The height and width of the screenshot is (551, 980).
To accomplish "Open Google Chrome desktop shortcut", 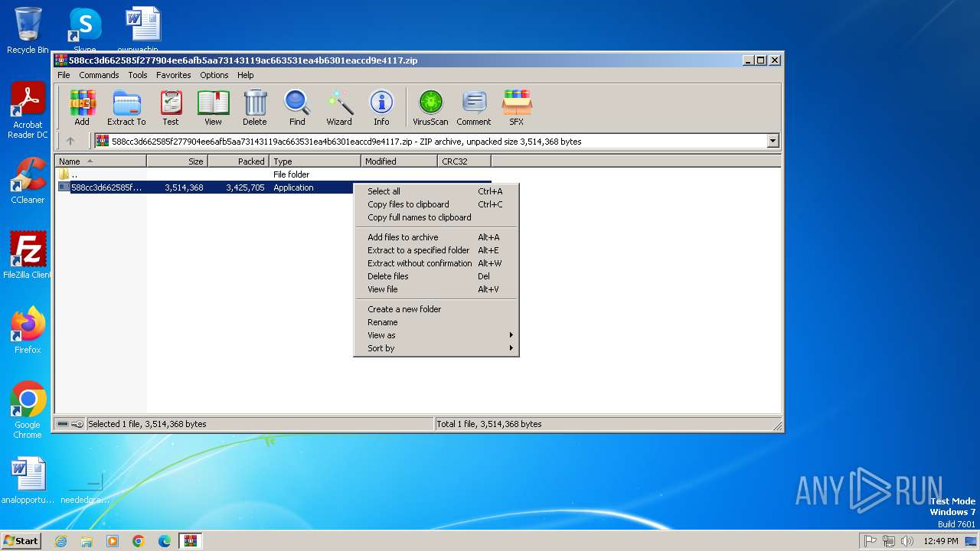I will click(28, 410).
